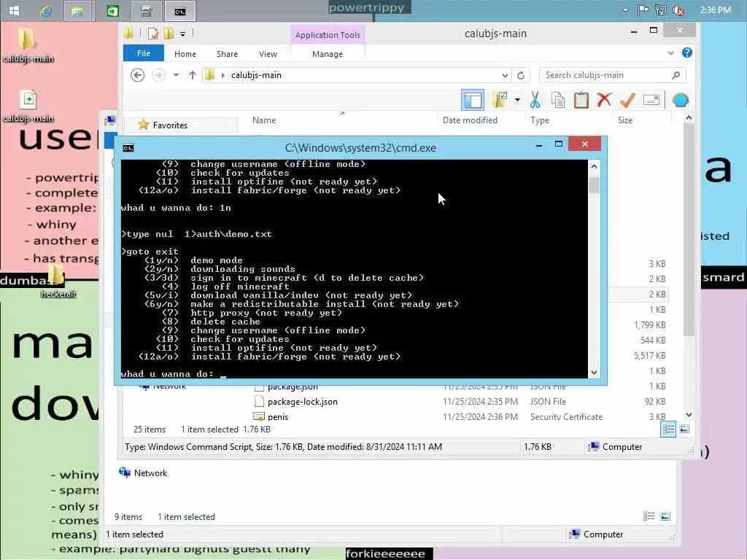Switch to large icons view in calubjs-main
Viewport: 747px width, 560px height.
(684, 429)
